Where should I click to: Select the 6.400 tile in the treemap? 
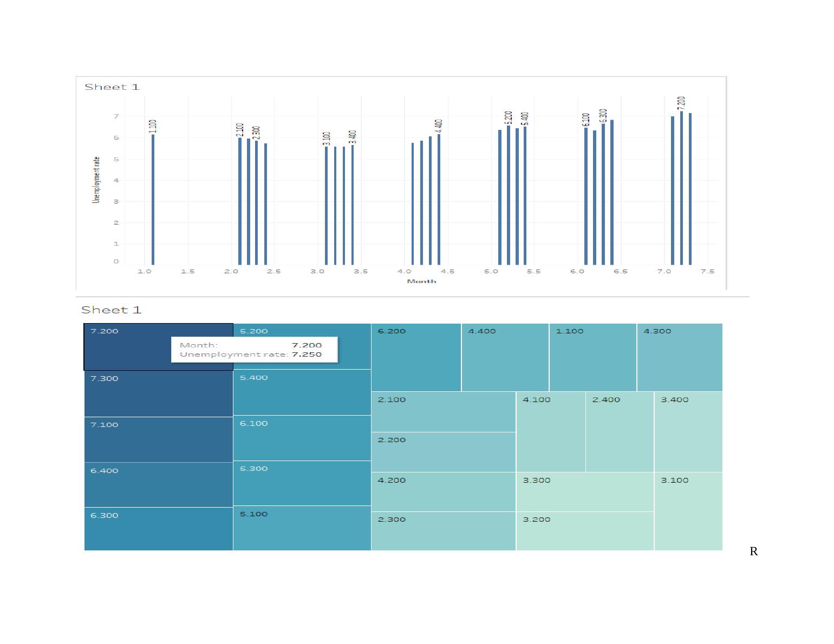click(x=158, y=485)
